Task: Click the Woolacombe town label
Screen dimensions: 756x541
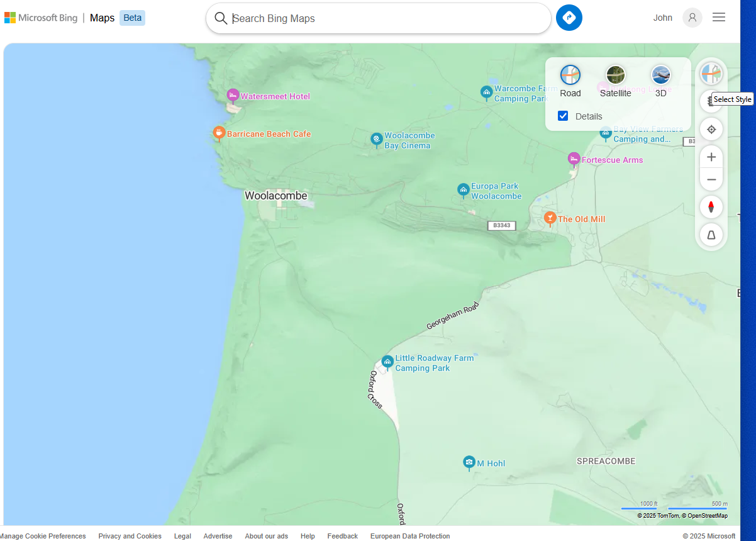Action: (x=276, y=196)
